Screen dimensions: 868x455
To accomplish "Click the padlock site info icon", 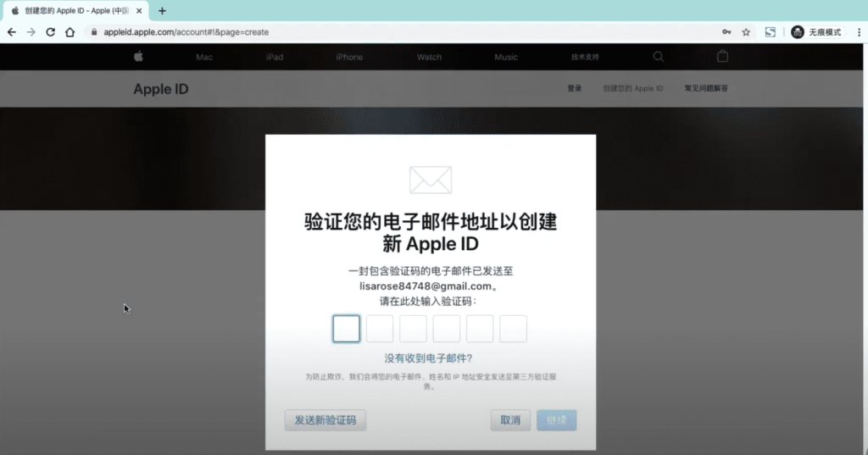I will pyautogui.click(x=94, y=32).
